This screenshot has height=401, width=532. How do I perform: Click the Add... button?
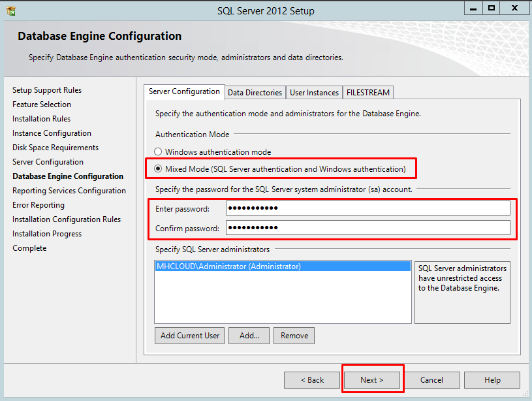249,336
